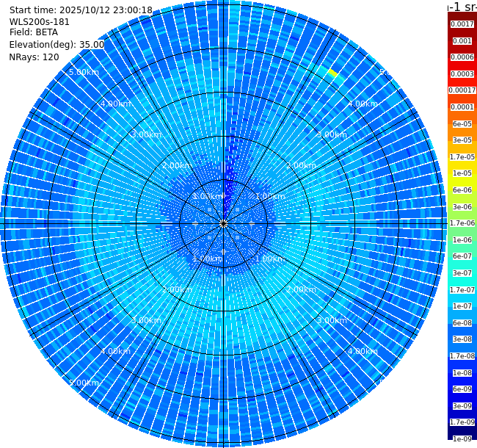Image resolution: width=477 pixels, height=448 pixels.
Task: Select the upper-right 3.00km ring label
Action: coord(332,134)
